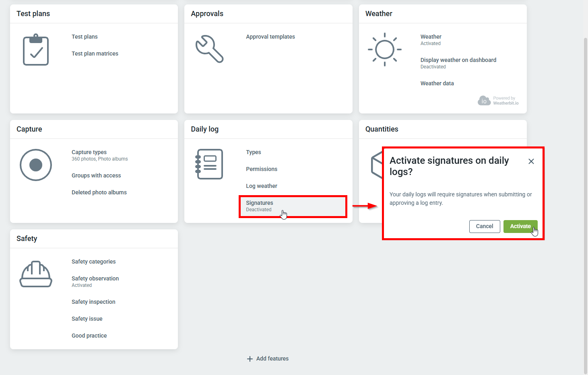Click the vertical page scrollbar
The height and width of the screenshot is (375, 588).
585,201
